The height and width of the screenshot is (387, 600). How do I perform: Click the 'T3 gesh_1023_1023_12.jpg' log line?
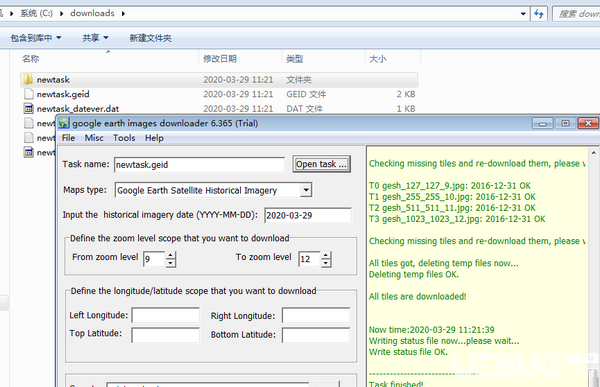(457, 219)
